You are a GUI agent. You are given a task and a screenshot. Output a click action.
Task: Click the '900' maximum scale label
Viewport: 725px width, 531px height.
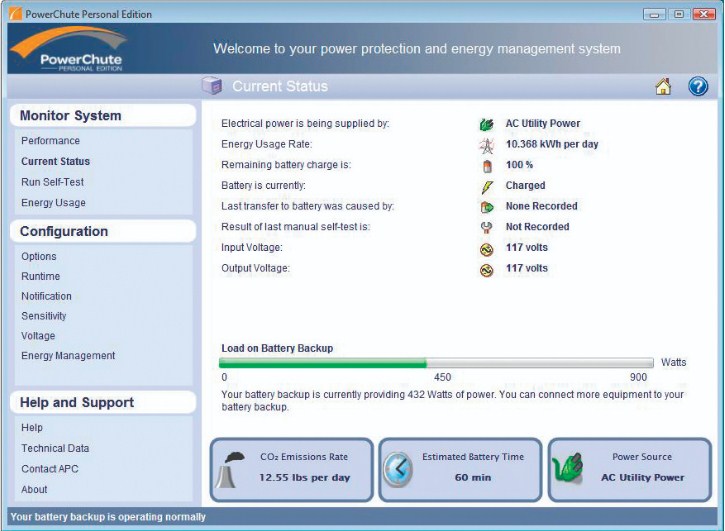point(639,377)
